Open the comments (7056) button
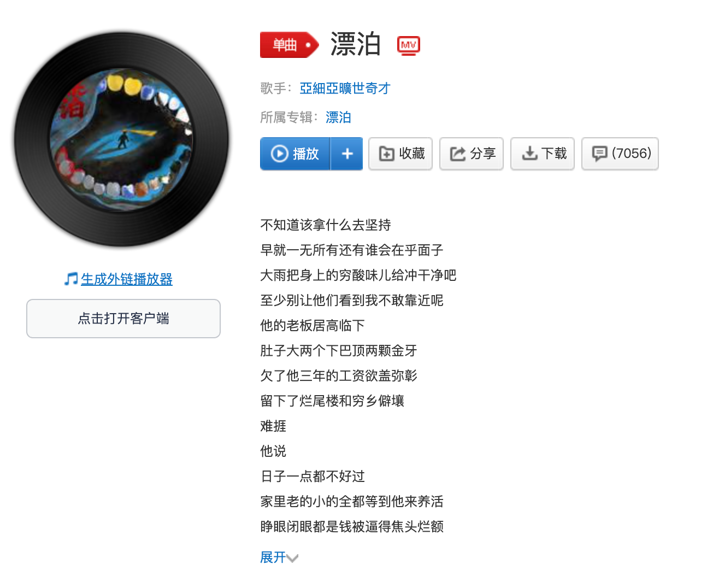Image resolution: width=707 pixels, height=588 pixels. [x=620, y=154]
